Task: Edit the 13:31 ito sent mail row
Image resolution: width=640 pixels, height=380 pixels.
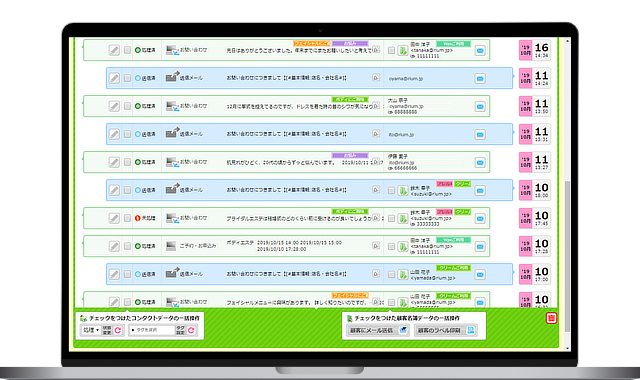Action: coord(114,134)
